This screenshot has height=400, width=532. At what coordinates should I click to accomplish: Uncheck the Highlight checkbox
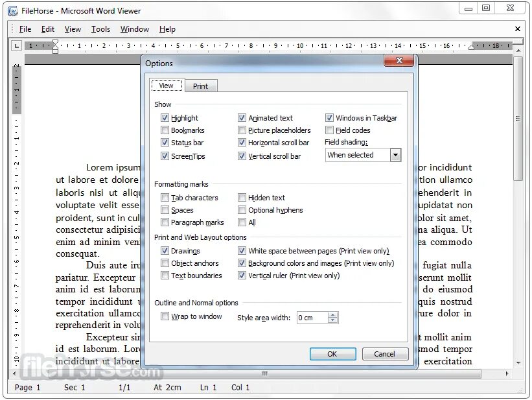click(x=165, y=118)
